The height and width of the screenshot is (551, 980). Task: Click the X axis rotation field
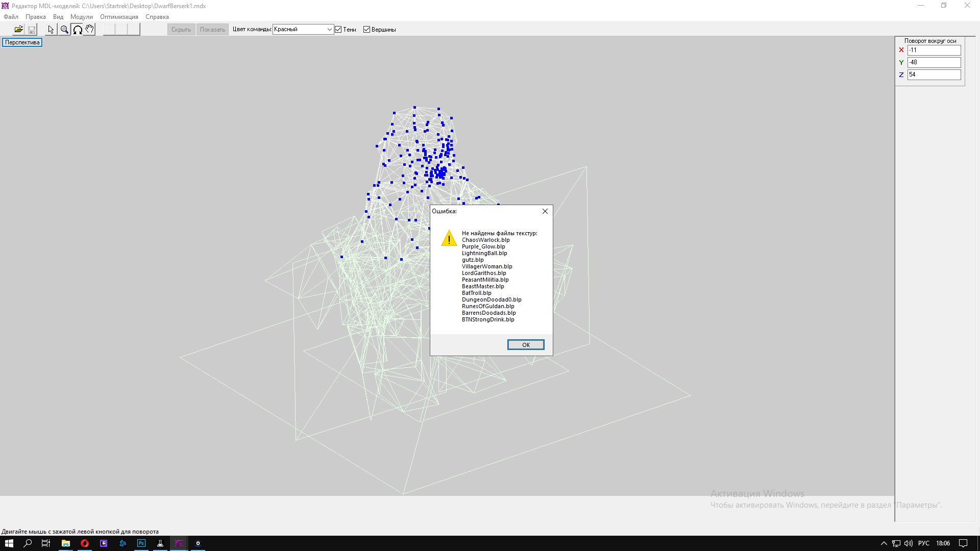tap(934, 50)
